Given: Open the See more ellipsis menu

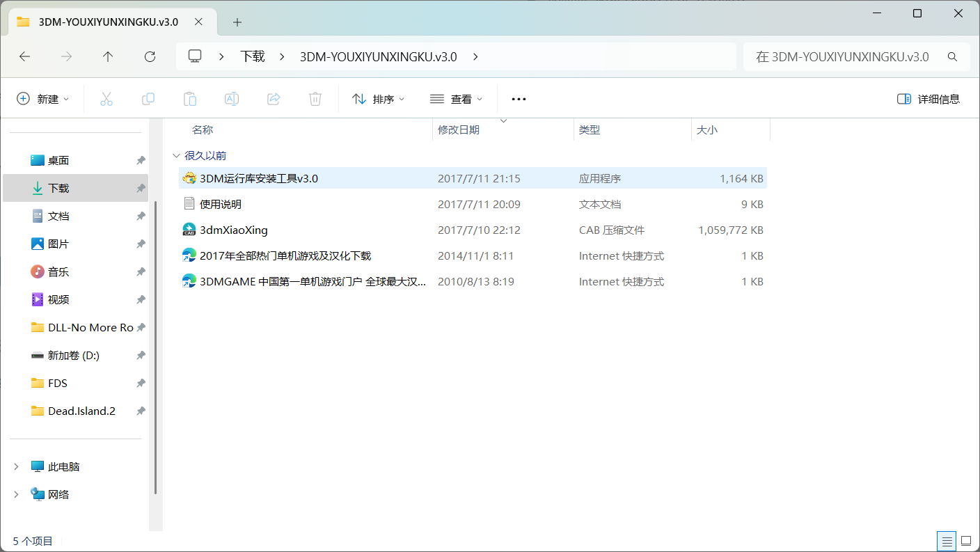Looking at the screenshot, I should (519, 99).
